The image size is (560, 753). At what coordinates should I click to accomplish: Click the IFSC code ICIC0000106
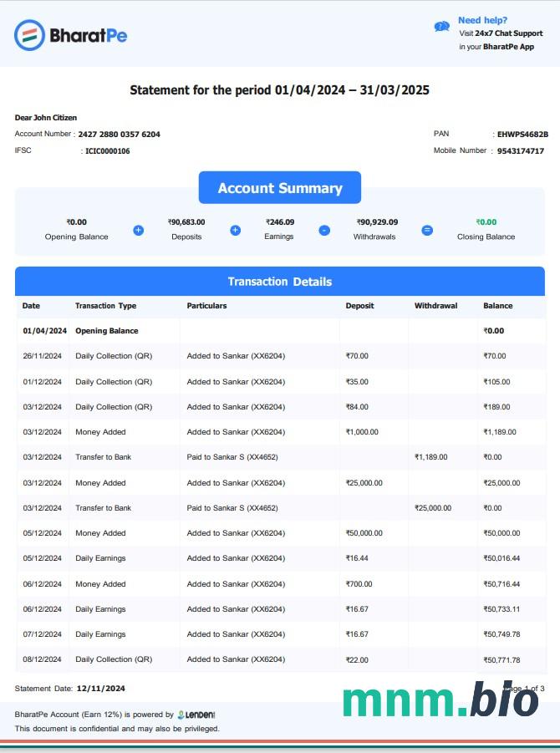107,151
